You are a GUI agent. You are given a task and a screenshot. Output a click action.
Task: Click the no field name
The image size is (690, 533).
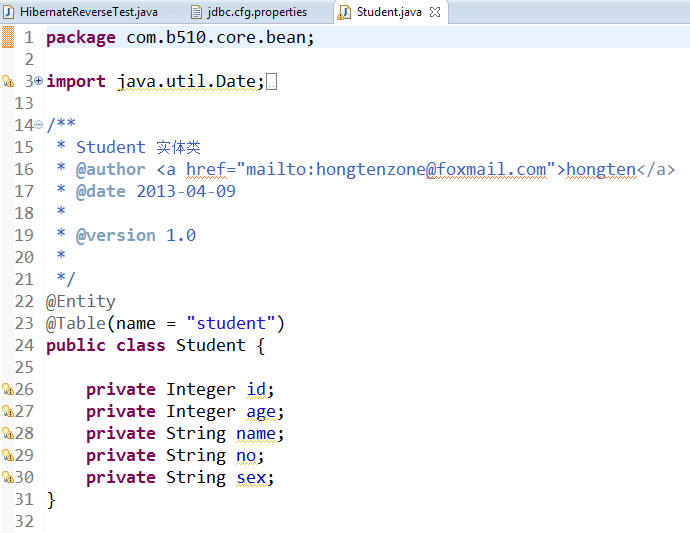pos(246,456)
